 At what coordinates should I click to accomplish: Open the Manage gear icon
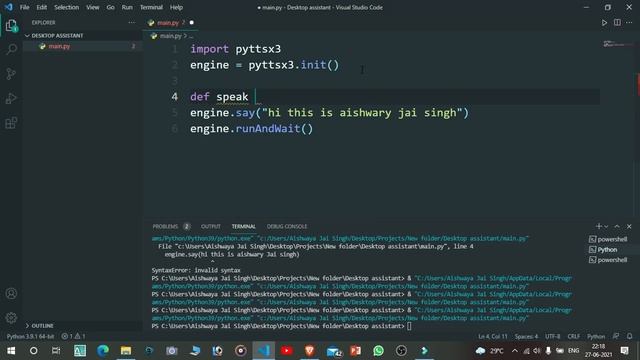click(x=11, y=318)
